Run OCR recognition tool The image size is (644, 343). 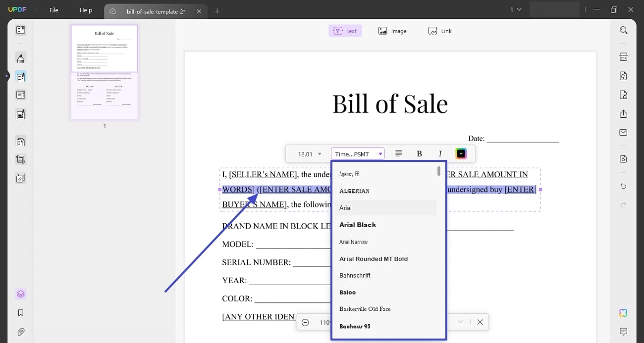pos(623,57)
